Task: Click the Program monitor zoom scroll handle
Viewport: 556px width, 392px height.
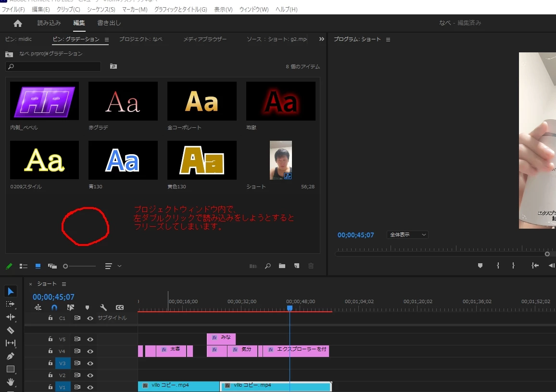Action: [x=547, y=254]
